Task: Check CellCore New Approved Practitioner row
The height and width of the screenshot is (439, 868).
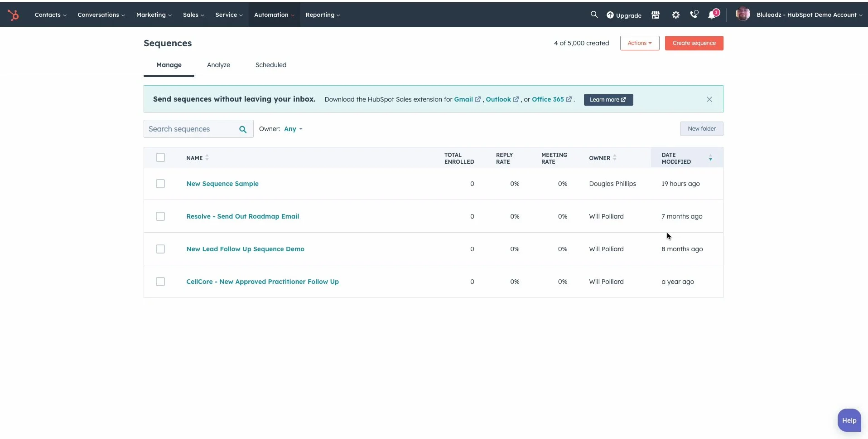Action: [160, 282]
